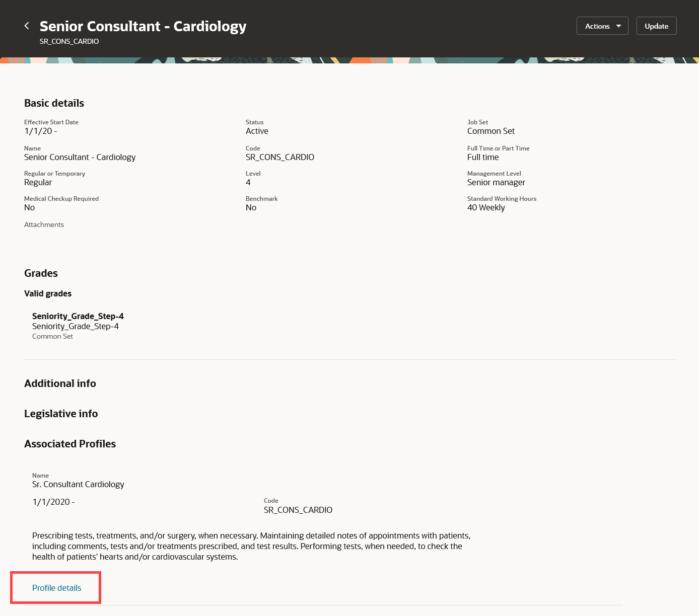Click the Senior Consultant - Cardiology page title
699x616 pixels.
143,26
